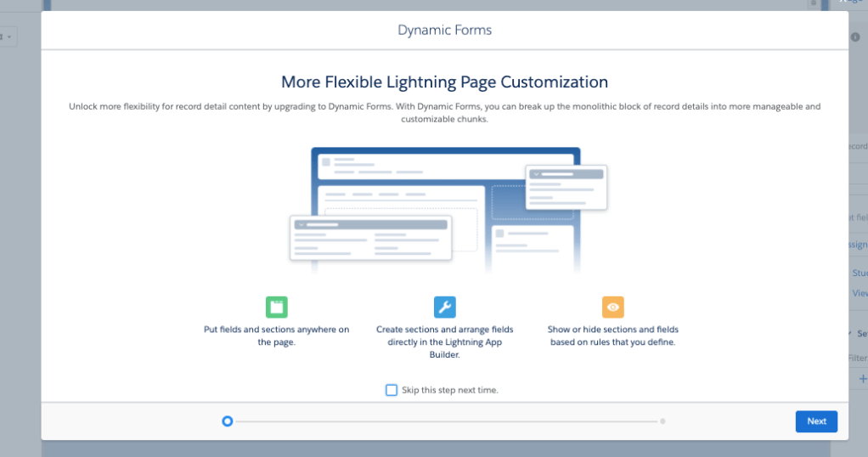
Task: Select the first step circle in progress indicator
Action: pyautogui.click(x=227, y=420)
